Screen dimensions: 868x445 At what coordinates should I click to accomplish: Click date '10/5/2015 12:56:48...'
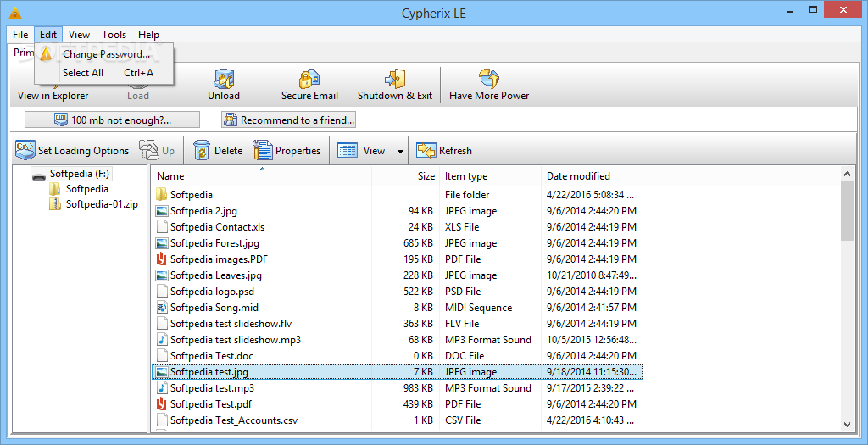point(591,340)
